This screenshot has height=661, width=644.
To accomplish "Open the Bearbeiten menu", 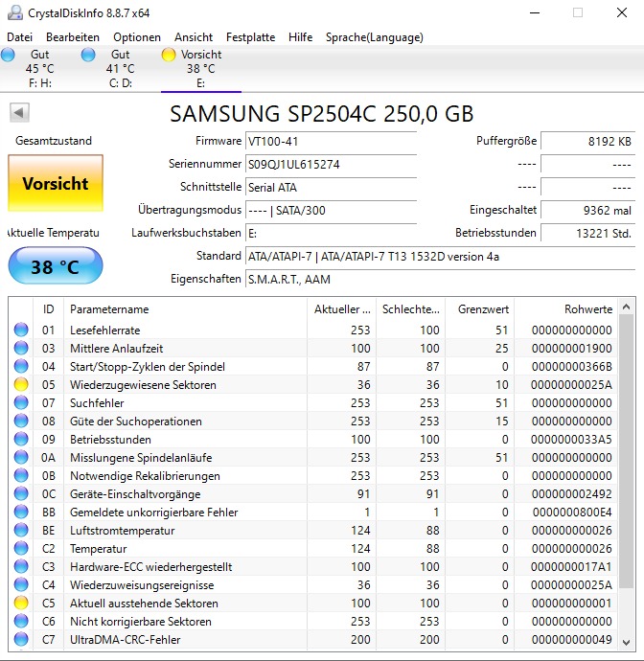I will [x=73, y=37].
